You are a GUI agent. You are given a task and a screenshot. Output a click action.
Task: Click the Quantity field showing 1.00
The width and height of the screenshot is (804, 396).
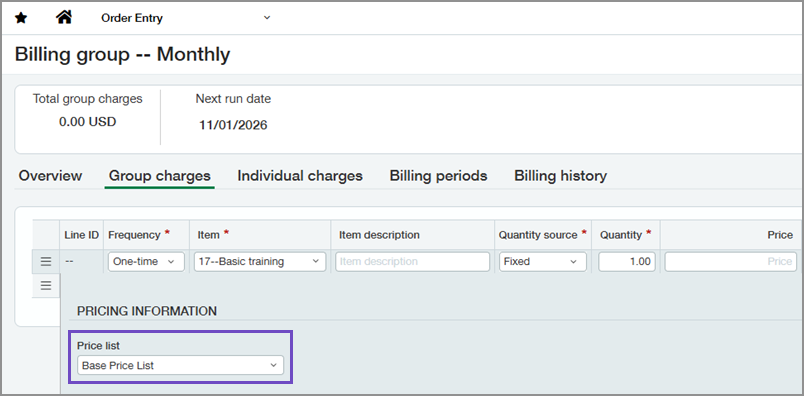click(627, 262)
